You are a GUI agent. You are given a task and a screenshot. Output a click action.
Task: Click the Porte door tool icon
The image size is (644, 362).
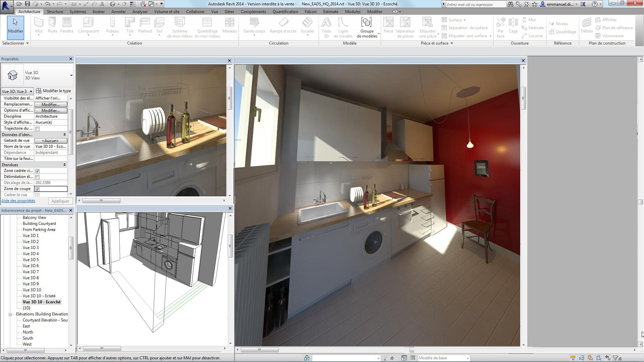tap(52, 22)
